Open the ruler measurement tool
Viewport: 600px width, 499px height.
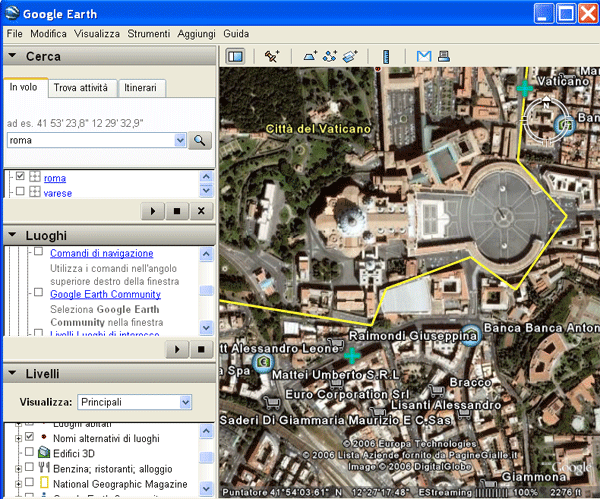click(386, 57)
